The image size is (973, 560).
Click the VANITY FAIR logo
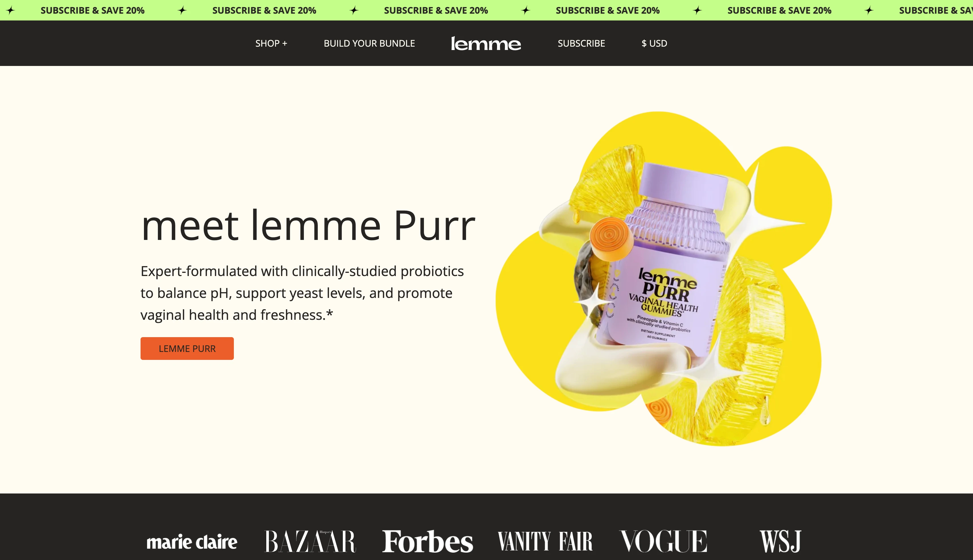(x=545, y=541)
